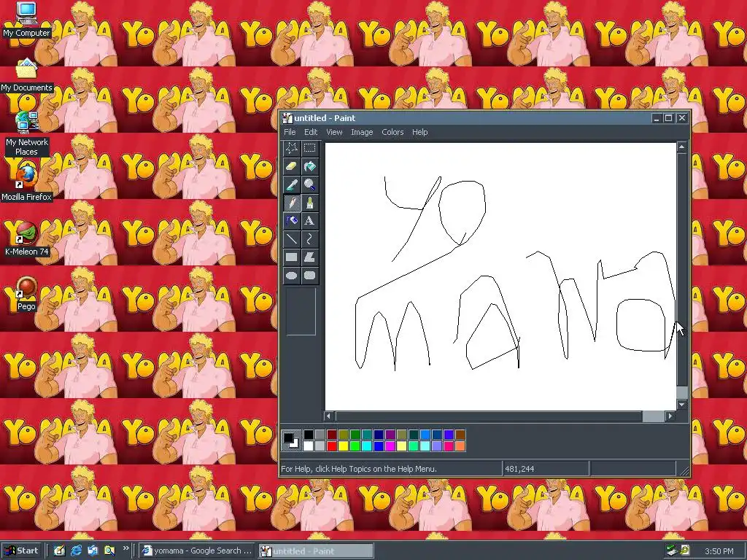The height and width of the screenshot is (560, 747).
Task: Click the Internet Explorer quick launch icon
Action: [76, 551]
